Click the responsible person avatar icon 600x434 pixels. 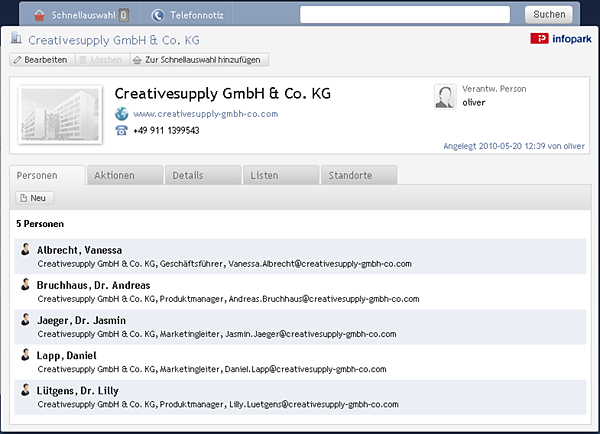445,97
